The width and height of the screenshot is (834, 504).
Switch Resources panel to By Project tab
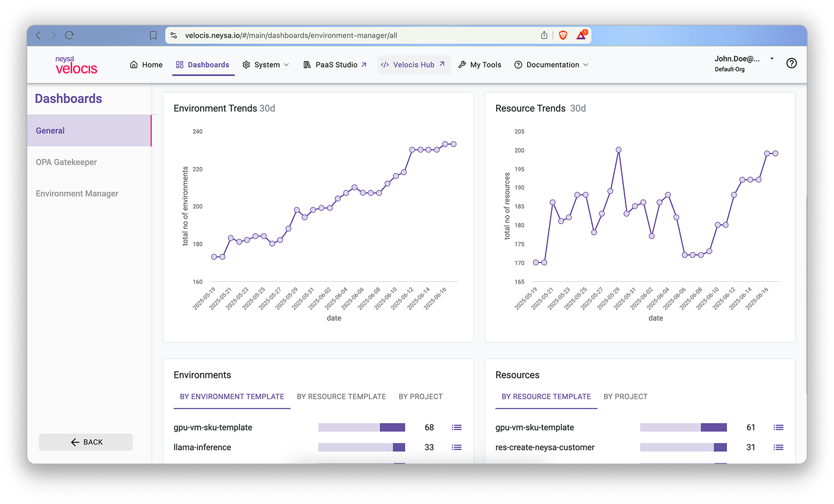pyautogui.click(x=625, y=396)
